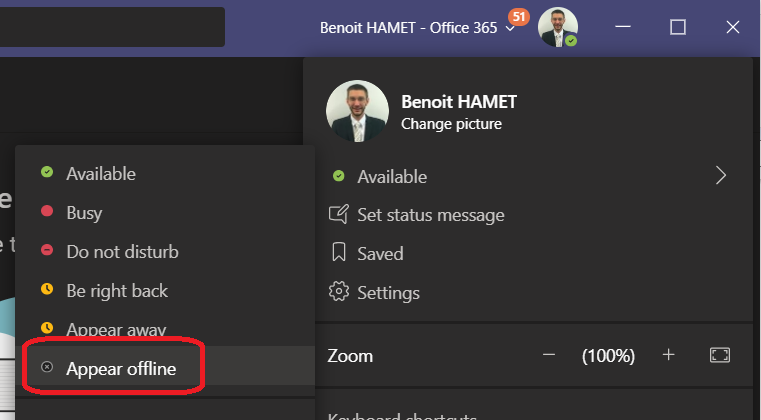Zoom out with the minus icon
The image size is (761, 420).
(x=548, y=355)
